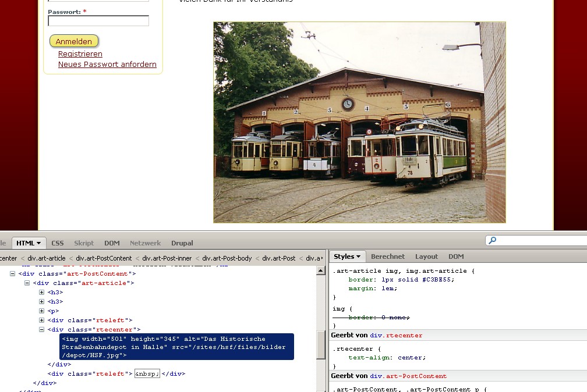Show the Berechnet side panel tab
Viewport: 587px width, 392px height.
[x=387, y=256]
